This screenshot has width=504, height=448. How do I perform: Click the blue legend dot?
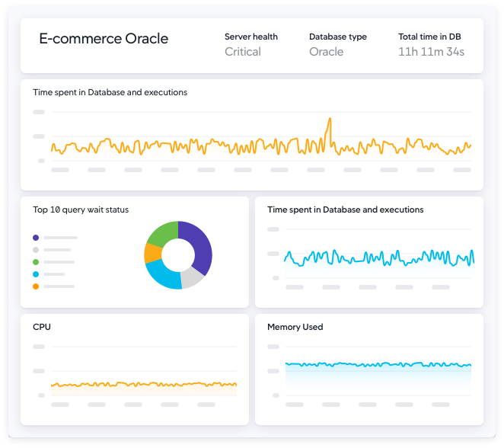[36, 274]
